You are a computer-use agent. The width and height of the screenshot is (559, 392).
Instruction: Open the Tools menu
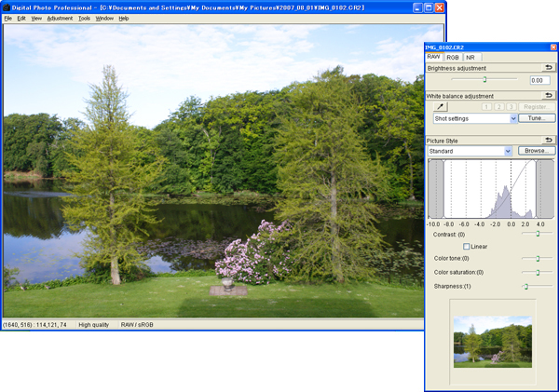click(84, 18)
